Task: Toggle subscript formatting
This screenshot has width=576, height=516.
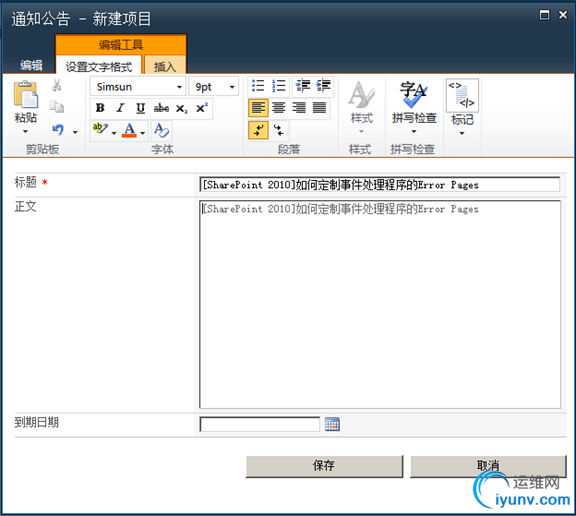Action: click(181, 109)
